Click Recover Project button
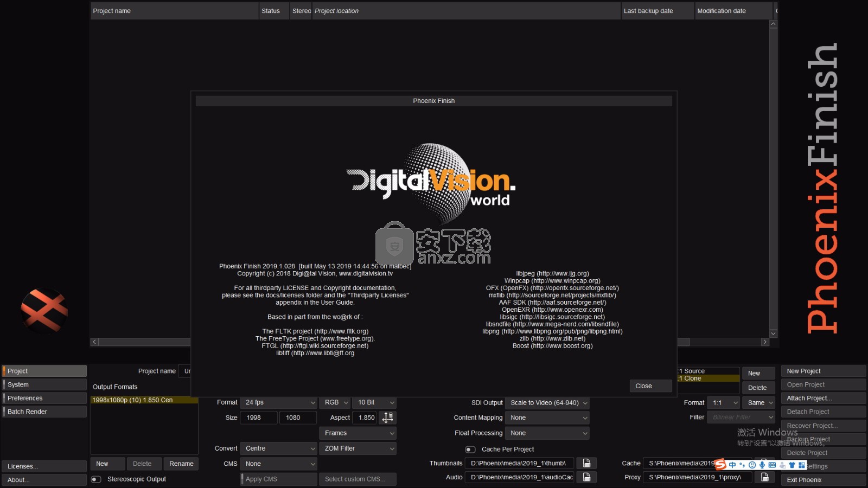This screenshot has height=488, width=868. pos(824,426)
